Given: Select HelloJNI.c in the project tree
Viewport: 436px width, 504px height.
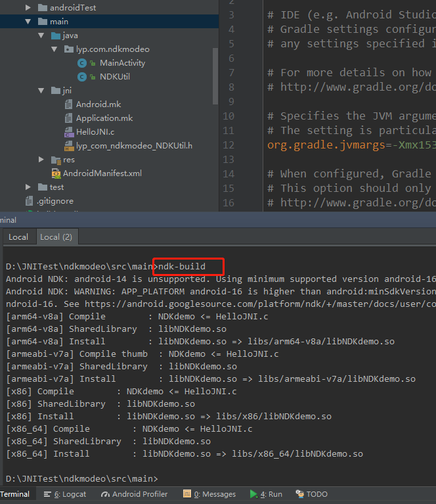Looking at the screenshot, I should tap(95, 132).
